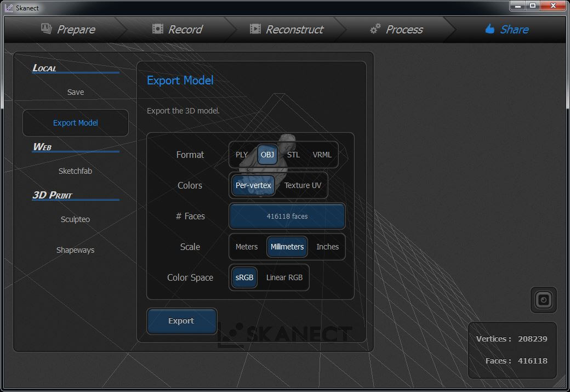Open Sketchfab sharing option
The width and height of the screenshot is (570, 392).
coord(76,171)
